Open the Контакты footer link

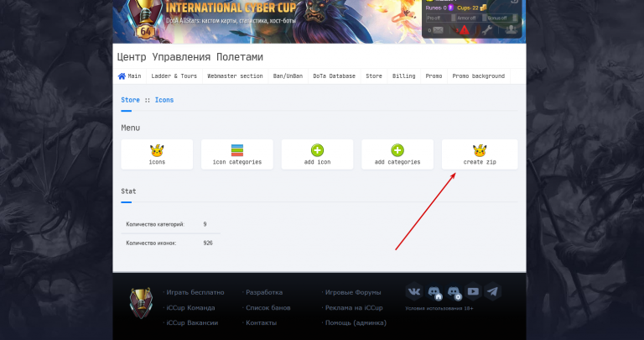coord(262,322)
